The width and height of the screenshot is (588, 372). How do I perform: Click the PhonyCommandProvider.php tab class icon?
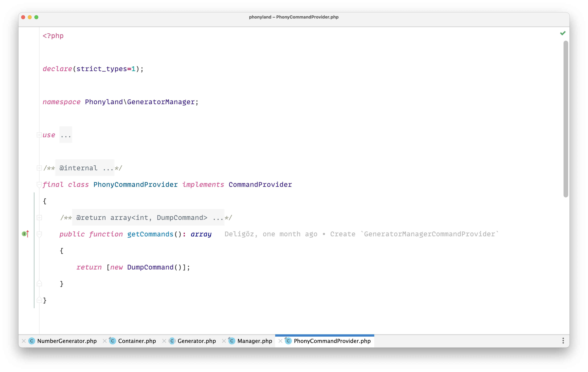point(288,341)
